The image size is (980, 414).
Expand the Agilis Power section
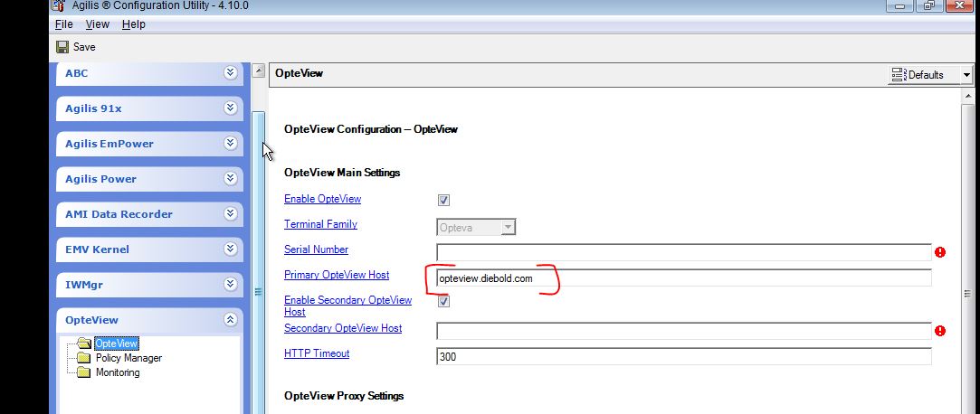pyautogui.click(x=231, y=179)
